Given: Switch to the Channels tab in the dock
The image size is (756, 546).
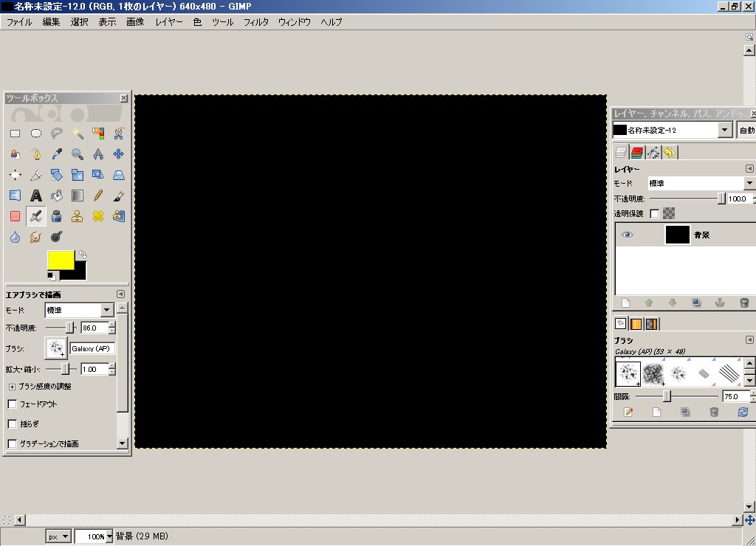Looking at the screenshot, I should (637, 153).
